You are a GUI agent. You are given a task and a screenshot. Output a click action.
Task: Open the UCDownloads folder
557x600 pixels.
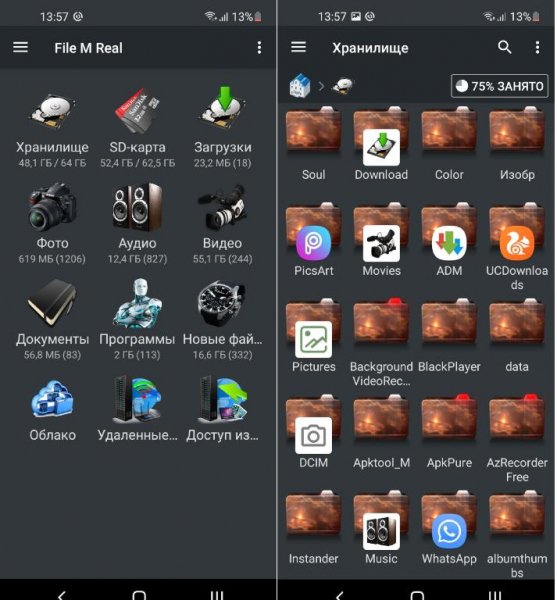click(x=517, y=232)
